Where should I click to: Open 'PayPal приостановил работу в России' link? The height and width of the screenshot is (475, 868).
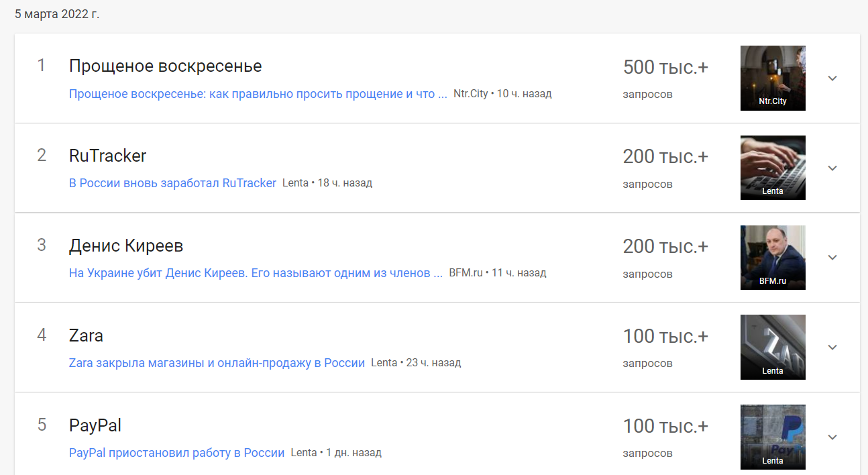tap(177, 453)
